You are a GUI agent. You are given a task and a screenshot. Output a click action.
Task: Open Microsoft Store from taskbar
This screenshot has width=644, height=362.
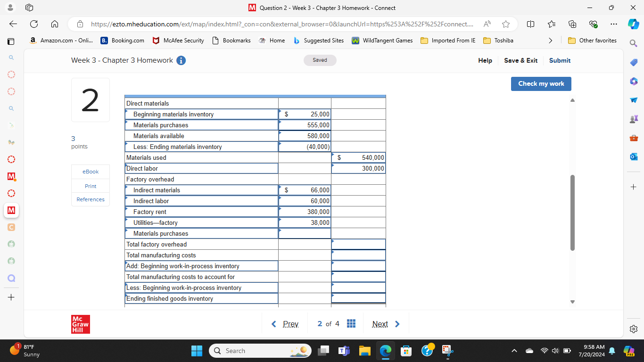(x=406, y=351)
